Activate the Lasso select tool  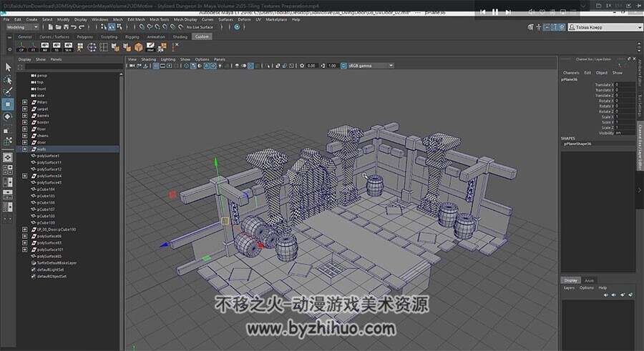(x=8, y=79)
